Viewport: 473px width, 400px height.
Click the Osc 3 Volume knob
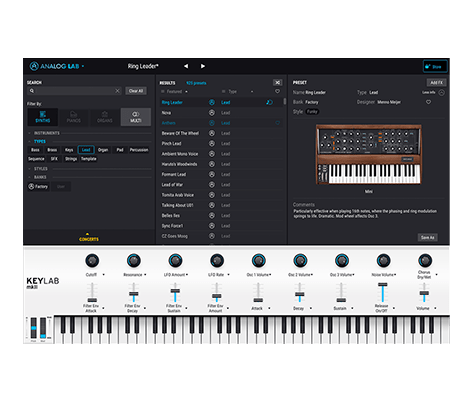pos(342,261)
